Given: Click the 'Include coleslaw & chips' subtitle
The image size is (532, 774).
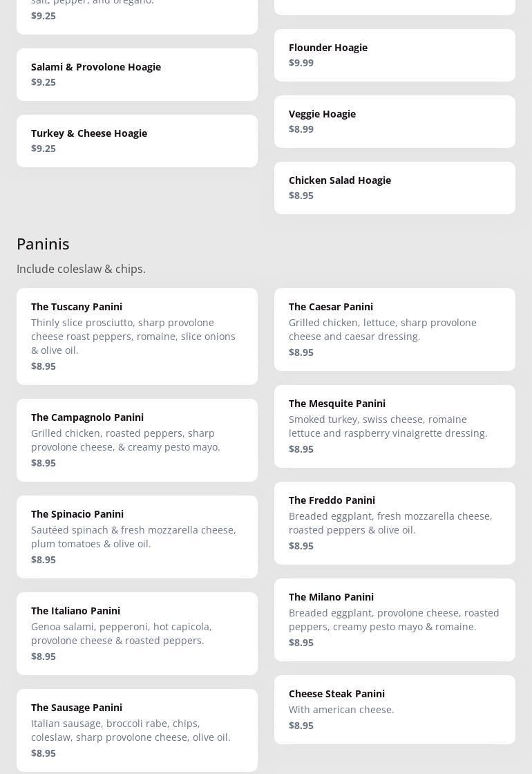Looking at the screenshot, I should pyautogui.click(x=81, y=269).
